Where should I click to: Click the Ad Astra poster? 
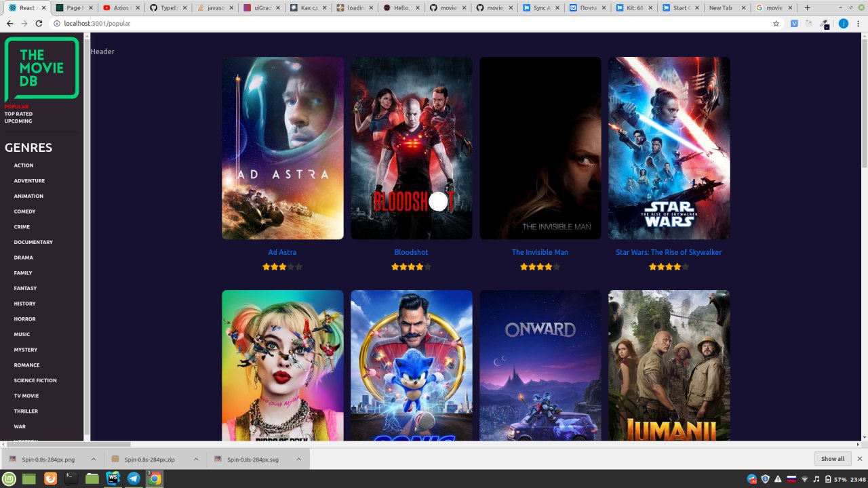click(283, 148)
